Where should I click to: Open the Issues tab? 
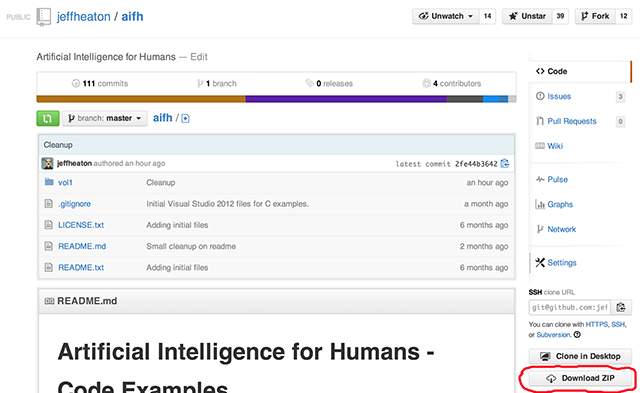coord(559,96)
